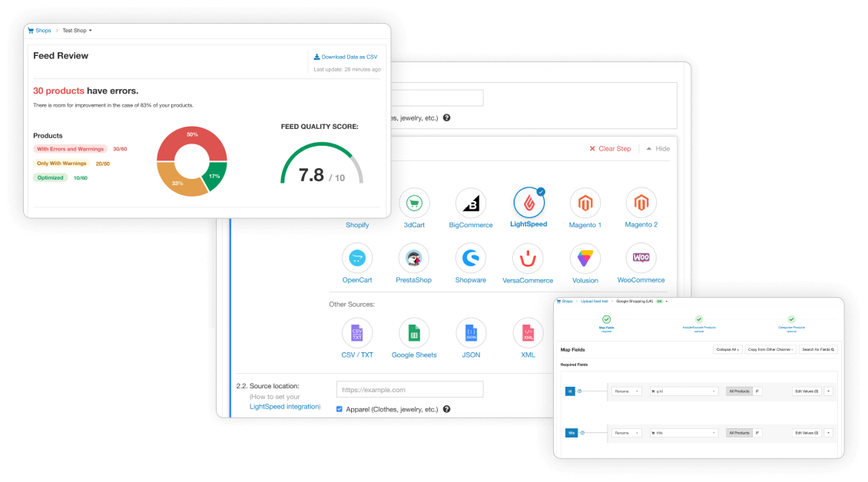868x482 pixels.
Task: Toggle All Products for the id field
Action: [x=738, y=391]
